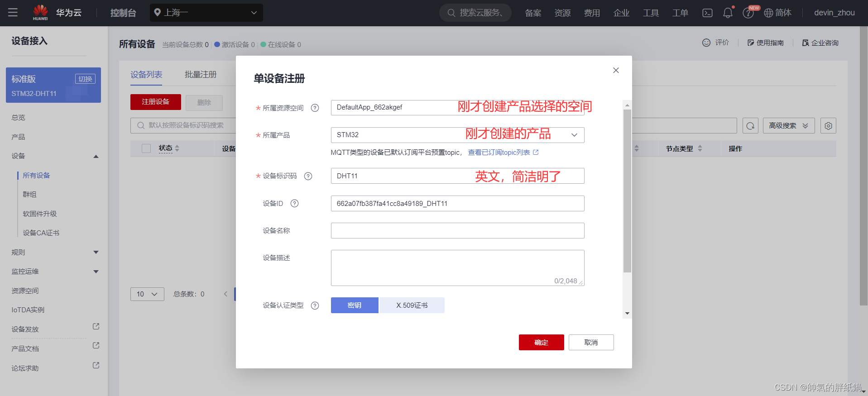
Task: Open 论坛求助 external link icon
Action: pyautogui.click(x=96, y=365)
